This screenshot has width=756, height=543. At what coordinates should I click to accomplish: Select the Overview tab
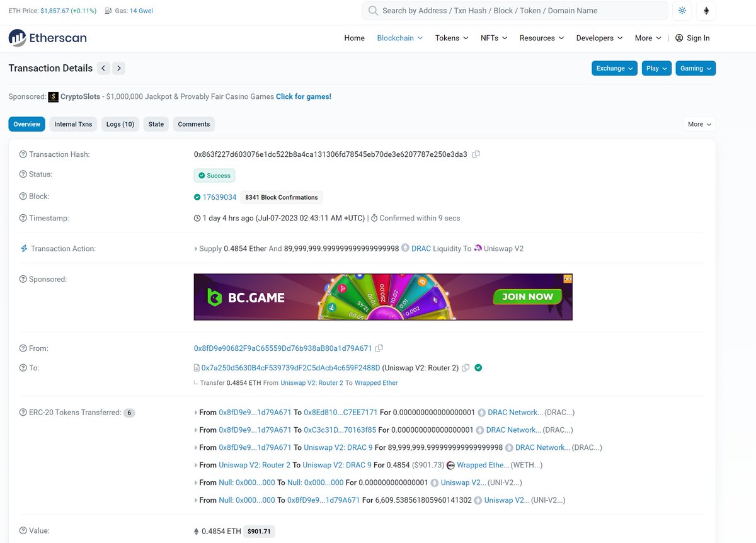(27, 124)
